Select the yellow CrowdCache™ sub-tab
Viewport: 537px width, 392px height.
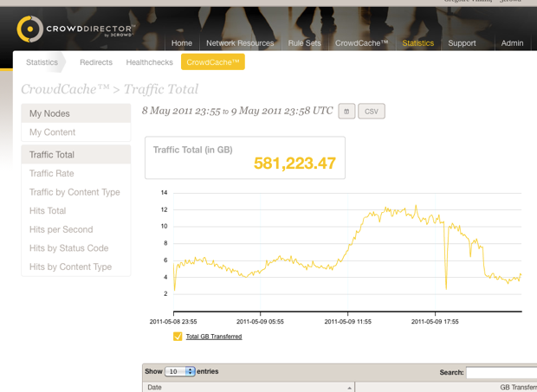pyautogui.click(x=213, y=62)
